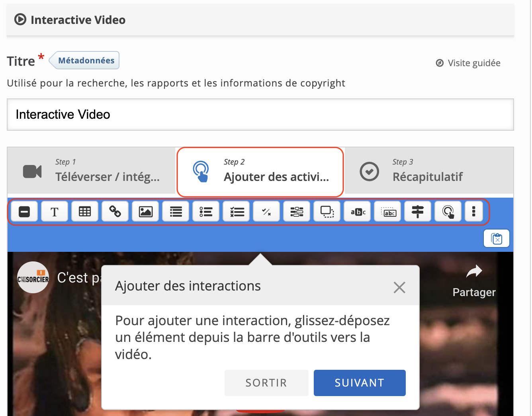The image size is (532, 416).
Task: Open the Step 3 Récapitulatif tab
Action: (428, 171)
